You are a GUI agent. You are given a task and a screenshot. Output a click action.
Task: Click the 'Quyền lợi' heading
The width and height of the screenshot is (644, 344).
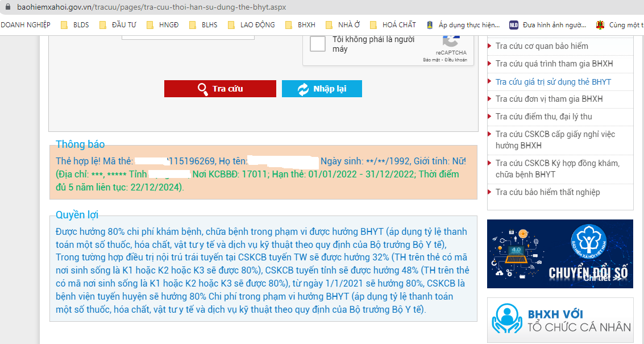pyautogui.click(x=77, y=215)
